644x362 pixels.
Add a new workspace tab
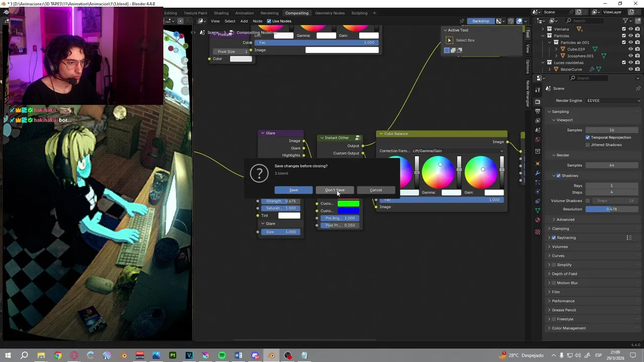[x=374, y=13]
